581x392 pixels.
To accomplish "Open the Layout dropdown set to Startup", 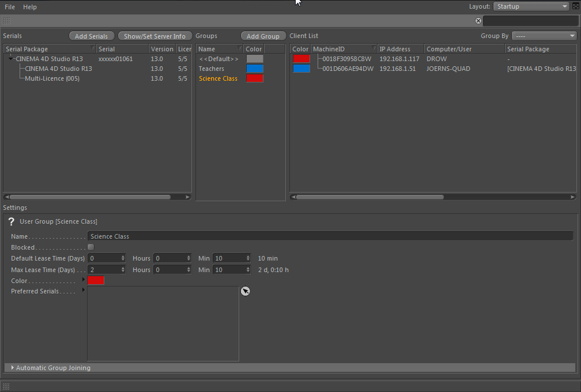I will (531, 6).
